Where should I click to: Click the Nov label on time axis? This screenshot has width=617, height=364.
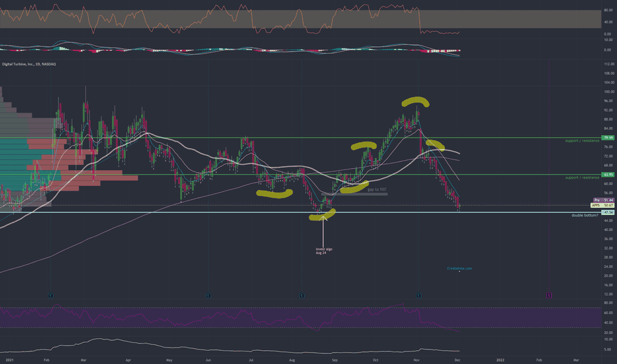pos(416,359)
